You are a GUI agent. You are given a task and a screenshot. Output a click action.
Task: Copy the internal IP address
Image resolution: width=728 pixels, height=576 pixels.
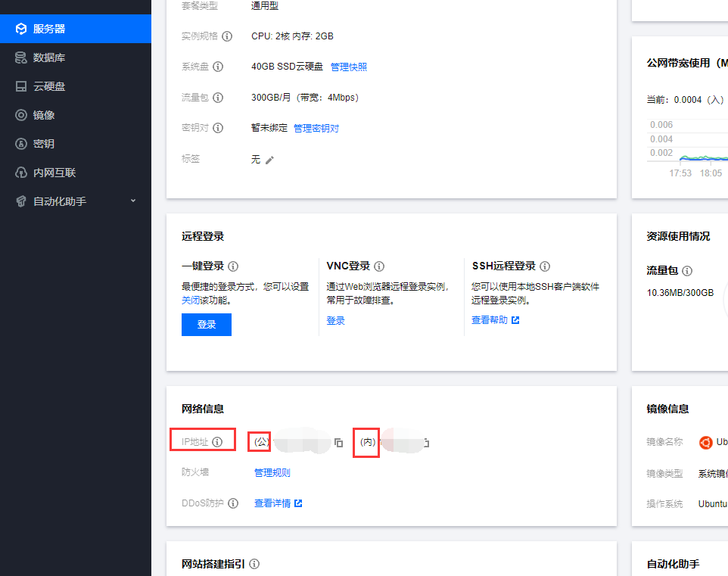point(426,443)
